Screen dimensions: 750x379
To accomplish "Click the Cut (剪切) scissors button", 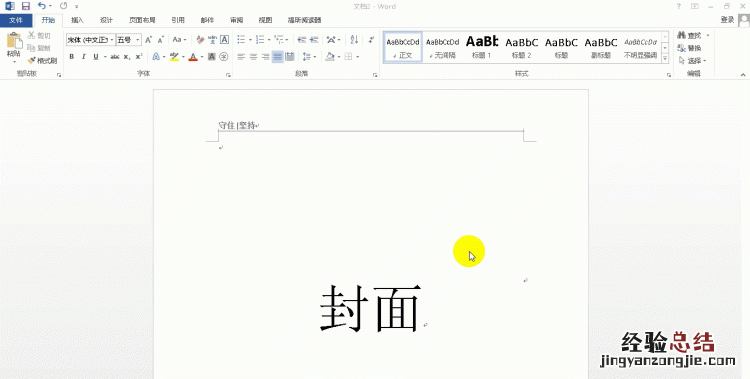I will pos(39,35).
